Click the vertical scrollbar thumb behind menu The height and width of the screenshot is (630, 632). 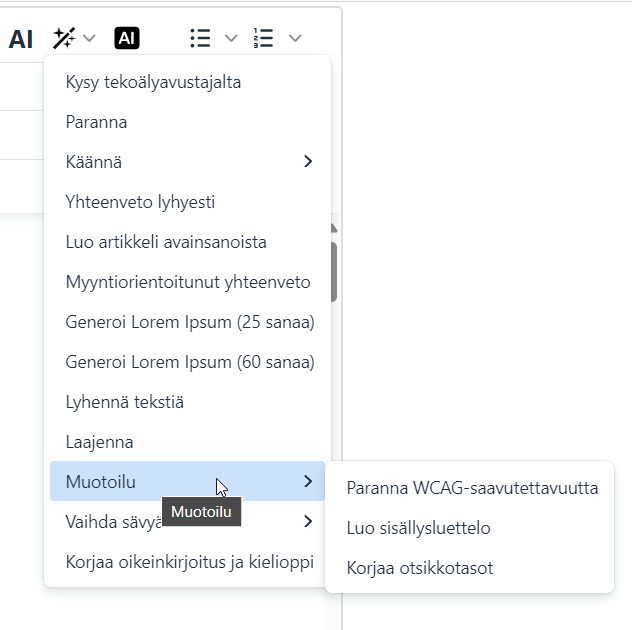click(x=334, y=272)
